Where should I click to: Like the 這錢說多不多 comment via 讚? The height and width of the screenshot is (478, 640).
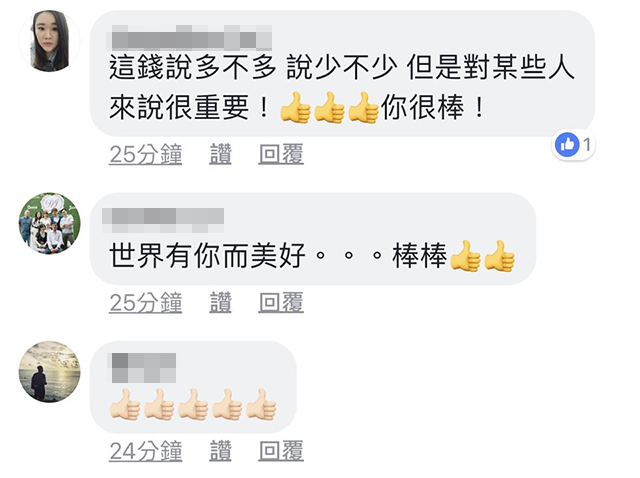[220, 154]
